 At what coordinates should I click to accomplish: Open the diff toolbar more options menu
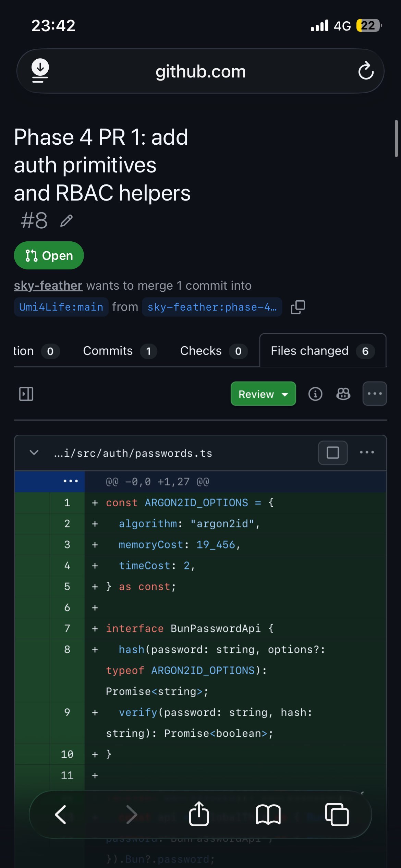click(375, 394)
